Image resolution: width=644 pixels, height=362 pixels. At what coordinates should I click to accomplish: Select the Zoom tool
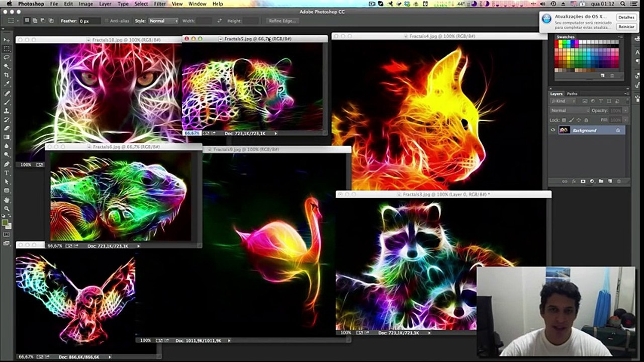[x=7, y=208]
